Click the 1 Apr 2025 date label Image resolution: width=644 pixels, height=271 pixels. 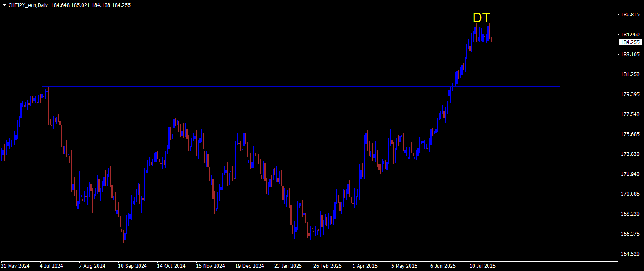pos(365,266)
